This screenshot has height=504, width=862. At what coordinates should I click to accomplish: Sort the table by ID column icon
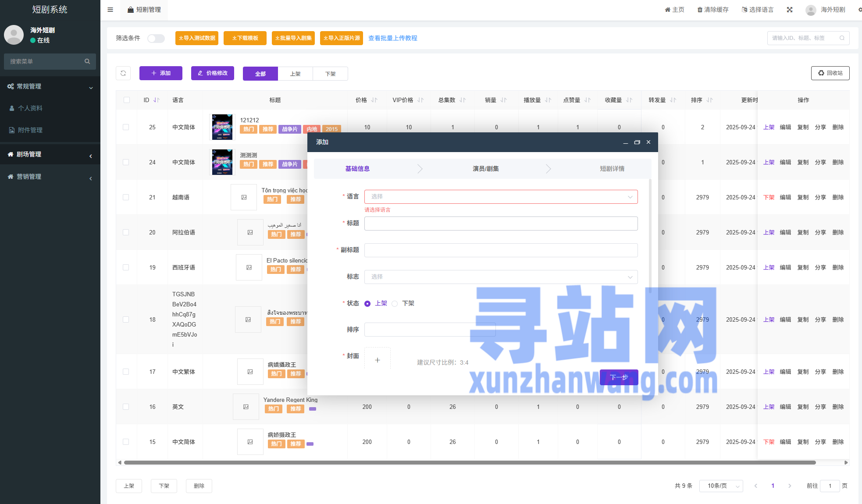pyautogui.click(x=157, y=100)
